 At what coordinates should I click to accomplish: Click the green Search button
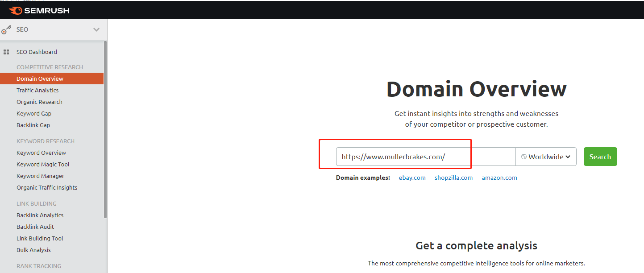pos(600,157)
